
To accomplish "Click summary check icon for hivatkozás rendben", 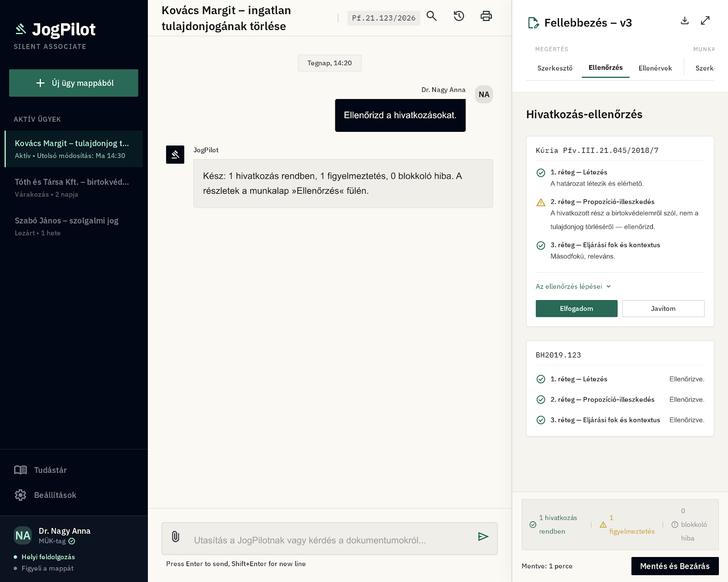I will coord(533,525).
